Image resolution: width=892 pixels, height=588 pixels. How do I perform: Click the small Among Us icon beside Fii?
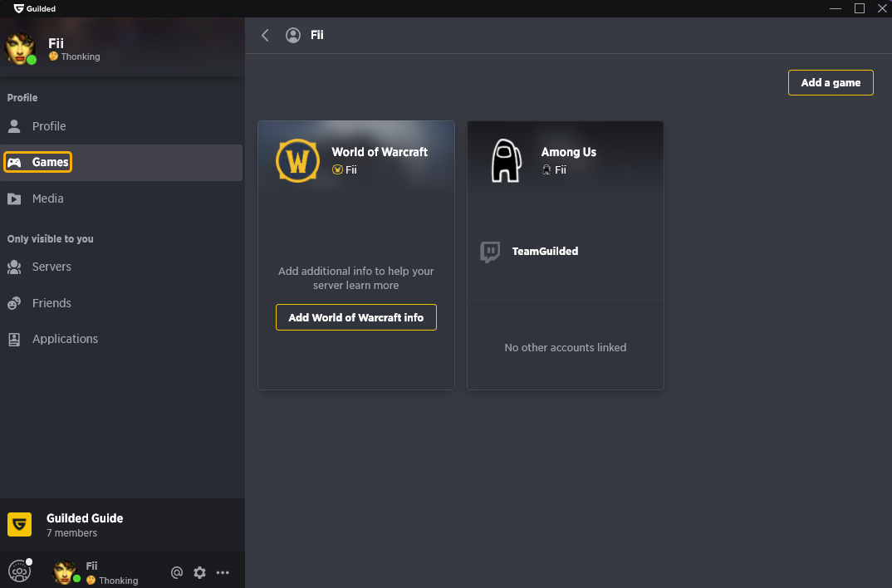[x=546, y=169]
